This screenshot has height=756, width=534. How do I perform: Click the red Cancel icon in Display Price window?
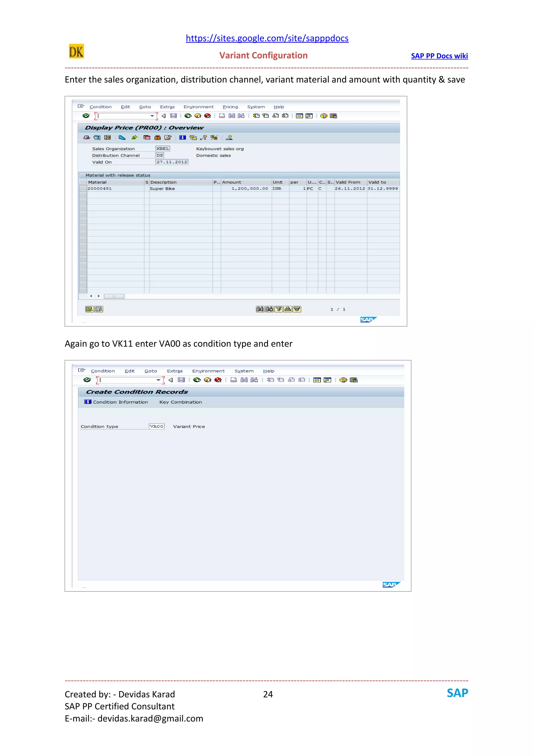[207, 116]
